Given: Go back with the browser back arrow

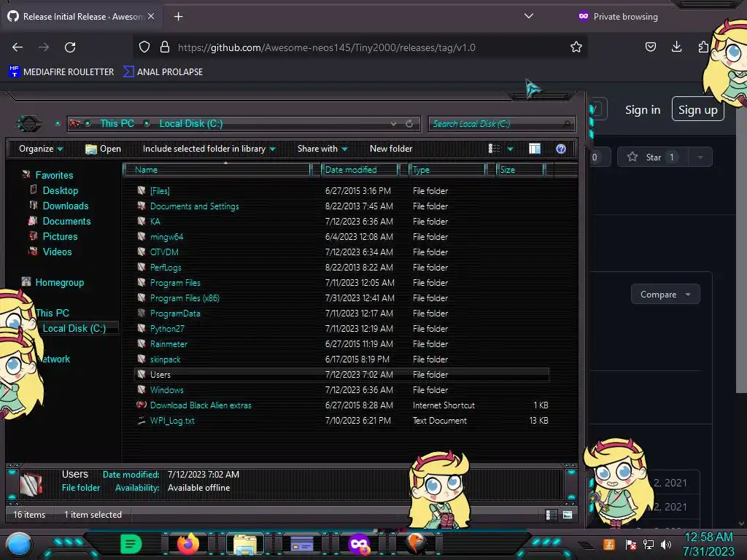Looking at the screenshot, I should click(18, 47).
